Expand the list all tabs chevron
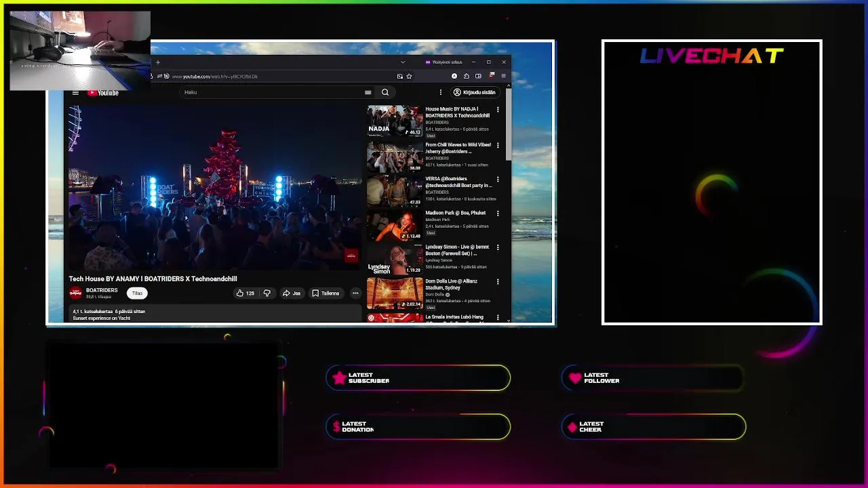868x488 pixels. coord(403,62)
